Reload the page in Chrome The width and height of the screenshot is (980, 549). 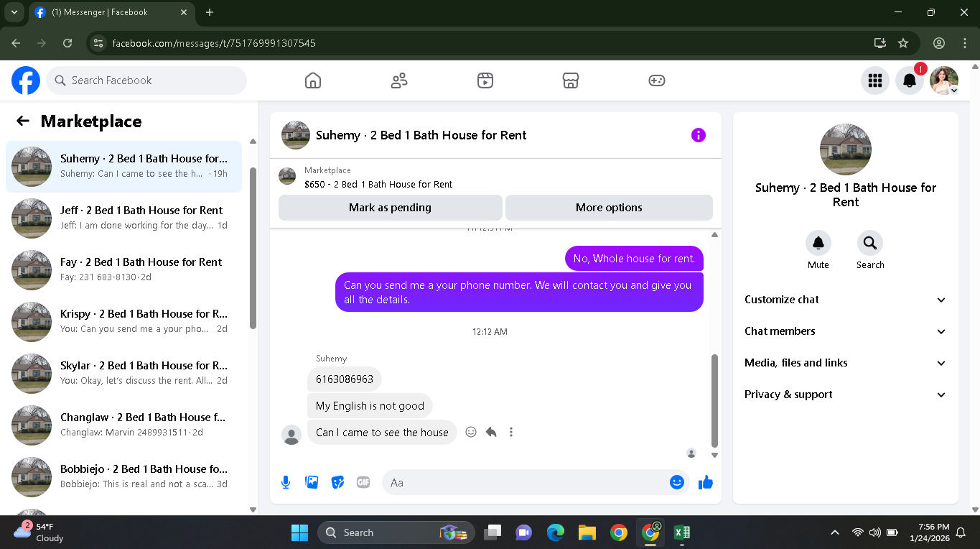coord(67,43)
